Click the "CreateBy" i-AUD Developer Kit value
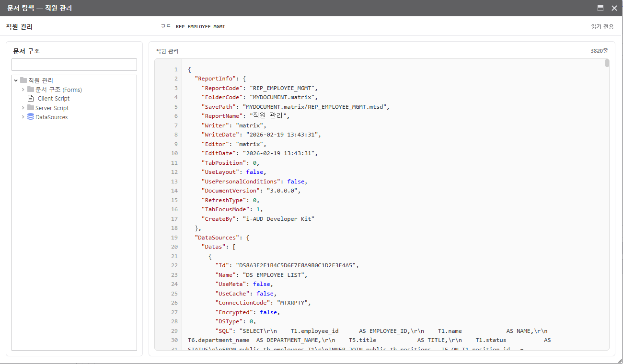This screenshot has height=364, width=623. coord(278,219)
